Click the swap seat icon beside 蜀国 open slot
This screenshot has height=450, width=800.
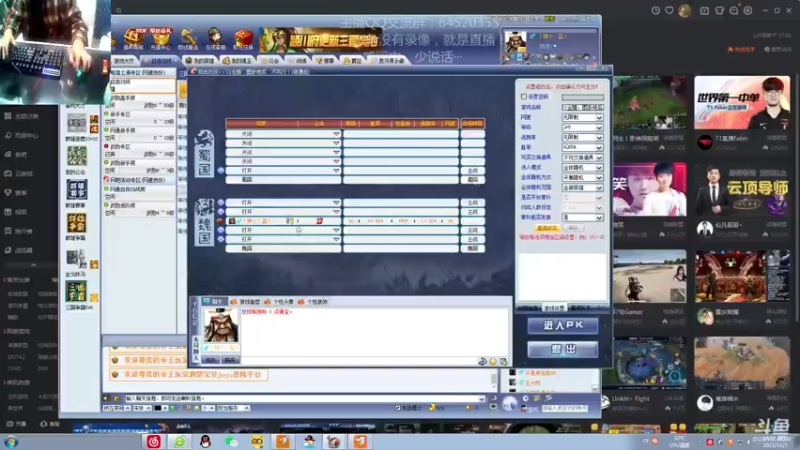tap(220, 171)
